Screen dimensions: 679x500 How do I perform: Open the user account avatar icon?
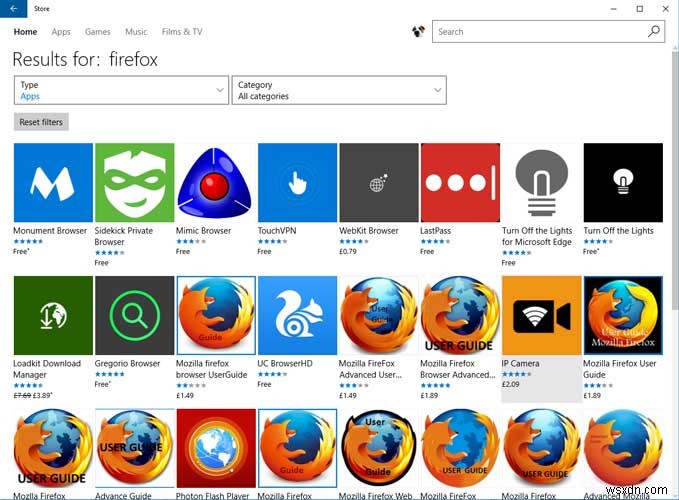click(418, 32)
